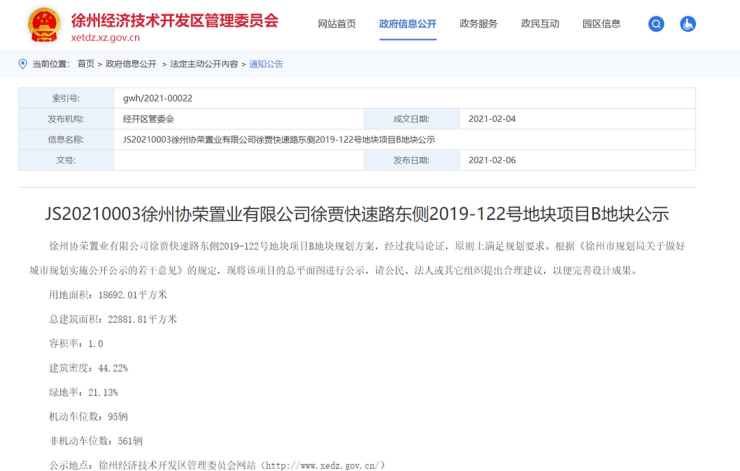The image size is (740, 471).
Task: Click the 机动车位数 95辆 line
Action: [x=88, y=417]
